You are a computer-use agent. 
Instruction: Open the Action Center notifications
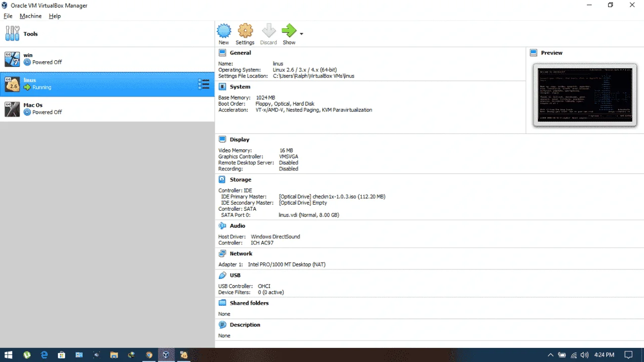click(628, 355)
